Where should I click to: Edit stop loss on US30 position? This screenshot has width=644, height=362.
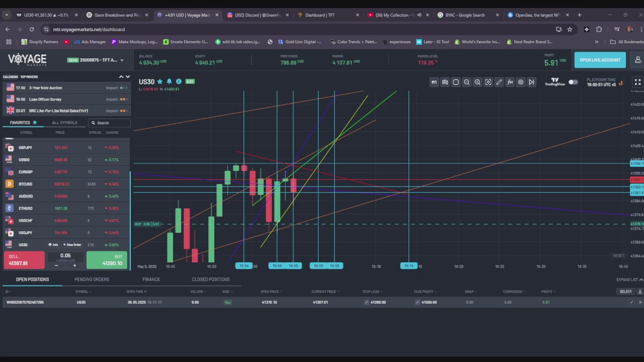[x=367, y=302]
